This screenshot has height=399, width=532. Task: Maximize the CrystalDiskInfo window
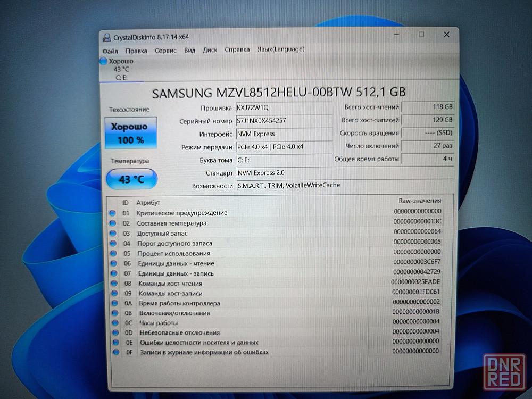(x=421, y=34)
